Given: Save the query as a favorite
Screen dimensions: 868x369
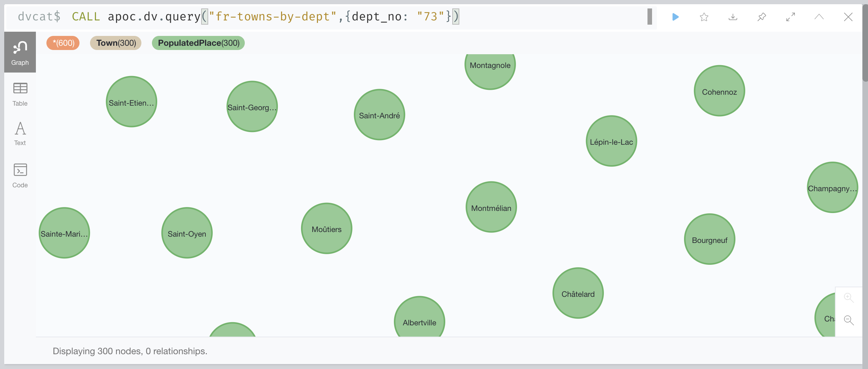Looking at the screenshot, I should (703, 17).
